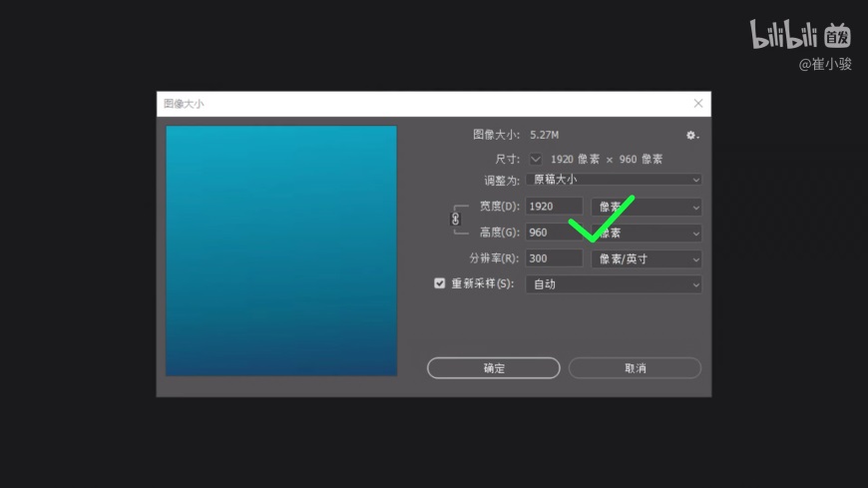Click the 高度(G): label

pyautogui.click(x=499, y=233)
